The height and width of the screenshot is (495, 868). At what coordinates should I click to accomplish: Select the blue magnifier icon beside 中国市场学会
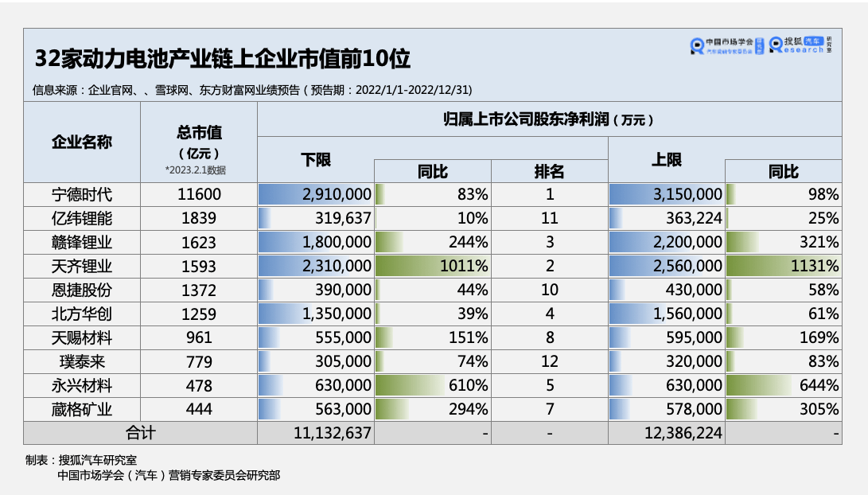pyautogui.click(x=698, y=45)
